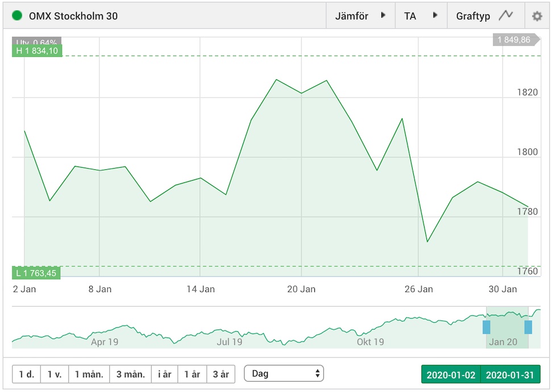Select the i år time range
Image resolution: width=552 pixels, height=392 pixels.
165,374
